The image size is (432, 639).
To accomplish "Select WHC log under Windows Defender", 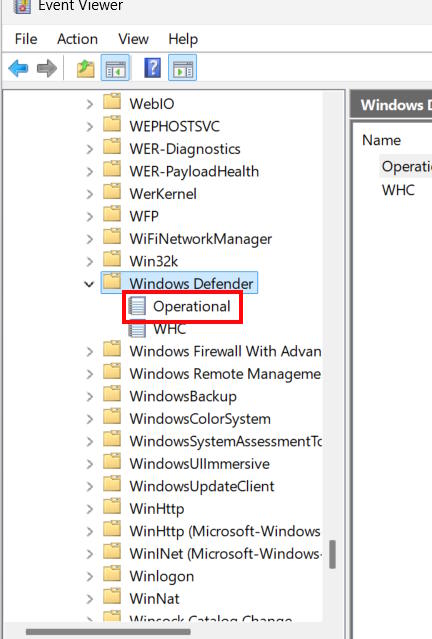I will click(170, 329).
